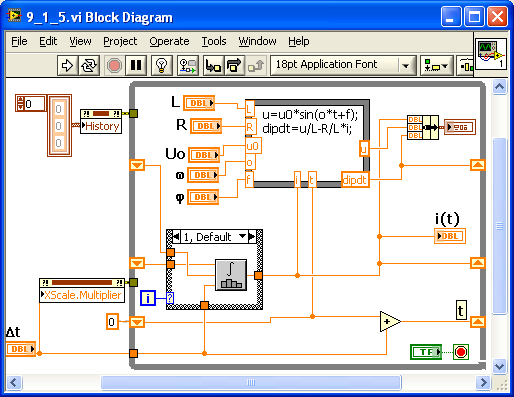Click vertical scrollbar down arrow
Image resolution: width=514 pixels, height=397 pixels.
[499, 367]
